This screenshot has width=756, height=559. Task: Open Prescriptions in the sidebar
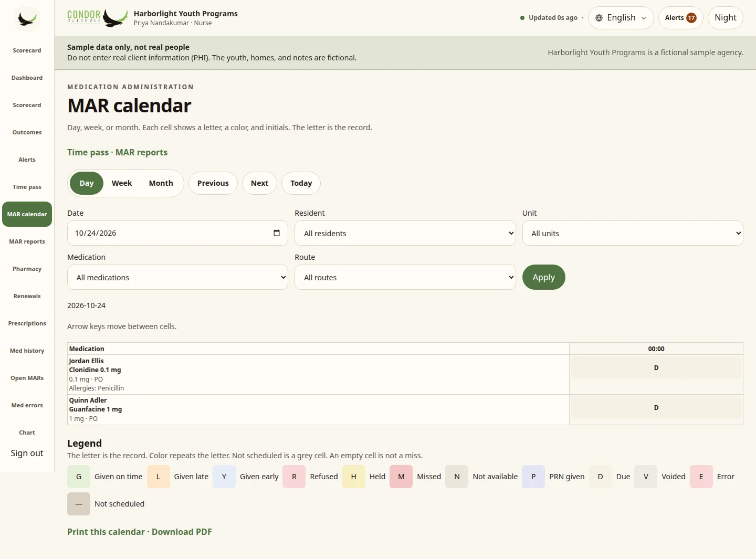(x=27, y=323)
